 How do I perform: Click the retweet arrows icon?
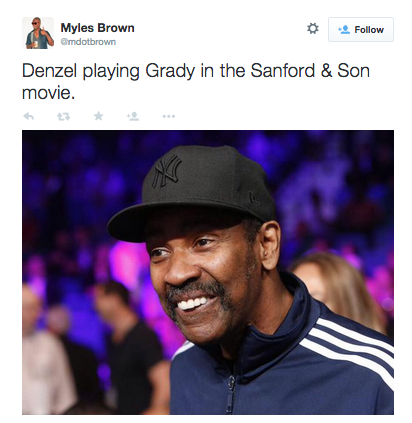[x=63, y=116]
